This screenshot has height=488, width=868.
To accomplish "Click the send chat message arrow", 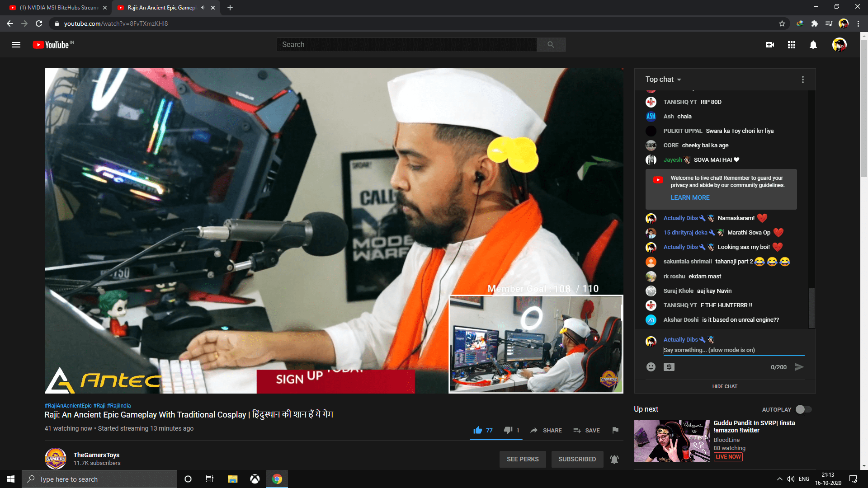I will tap(800, 367).
